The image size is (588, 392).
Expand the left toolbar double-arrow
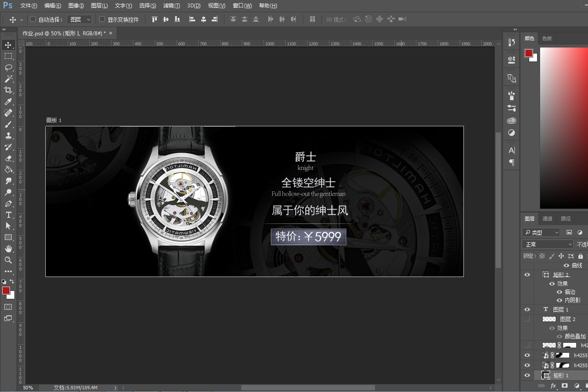[x=4, y=30]
